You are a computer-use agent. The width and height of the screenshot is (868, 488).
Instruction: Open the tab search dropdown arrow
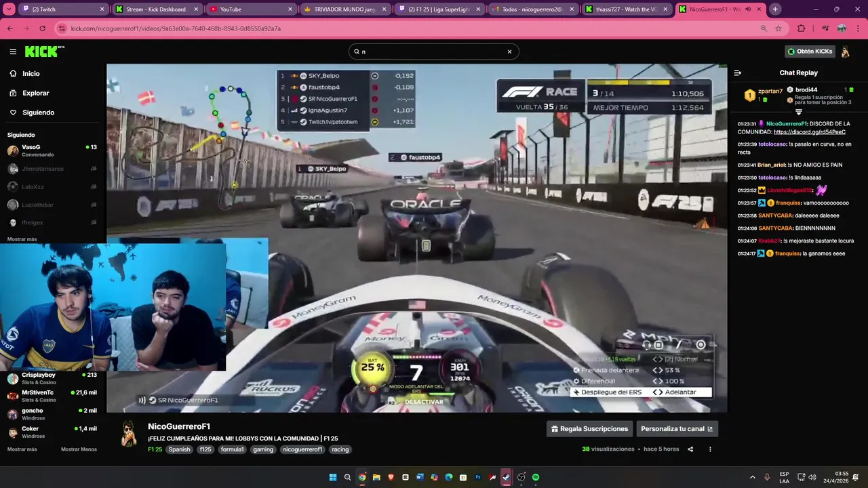[x=10, y=9]
